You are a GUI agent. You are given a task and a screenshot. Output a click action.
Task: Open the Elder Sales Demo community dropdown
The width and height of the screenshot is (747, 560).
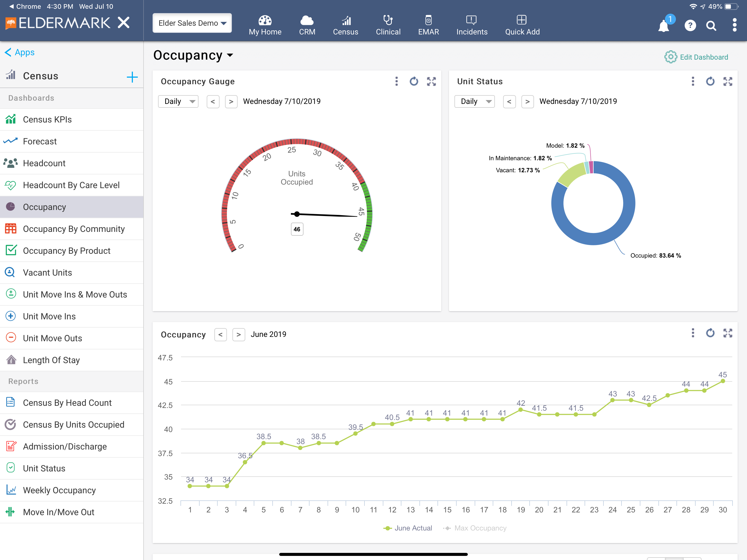click(192, 23)
